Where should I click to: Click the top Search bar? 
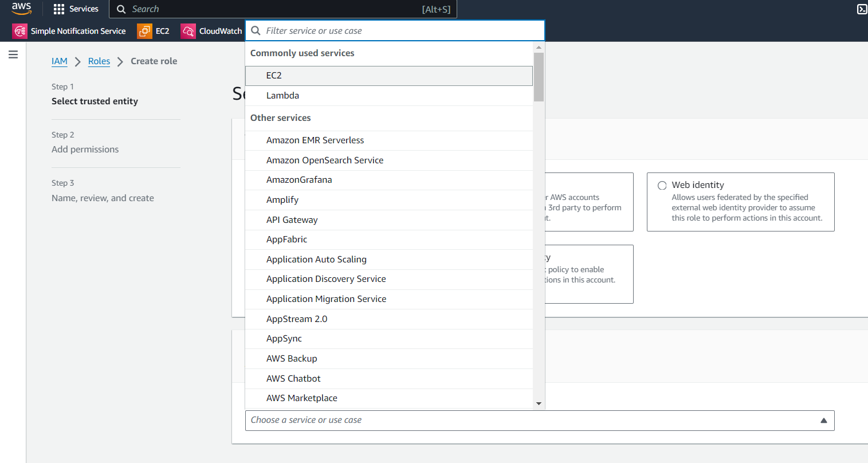click(283, 9)
